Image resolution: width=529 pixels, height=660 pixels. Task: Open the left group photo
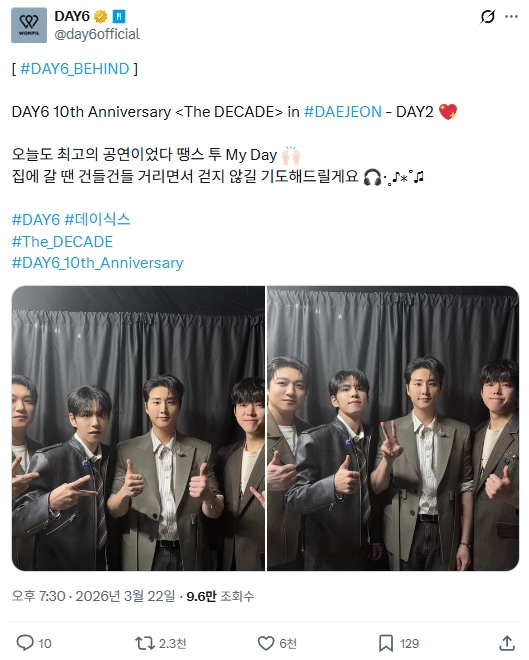point(138,428)
